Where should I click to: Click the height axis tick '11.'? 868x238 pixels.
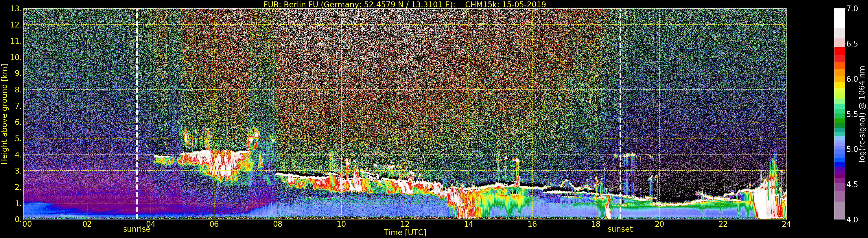click(x=16, y=41)
